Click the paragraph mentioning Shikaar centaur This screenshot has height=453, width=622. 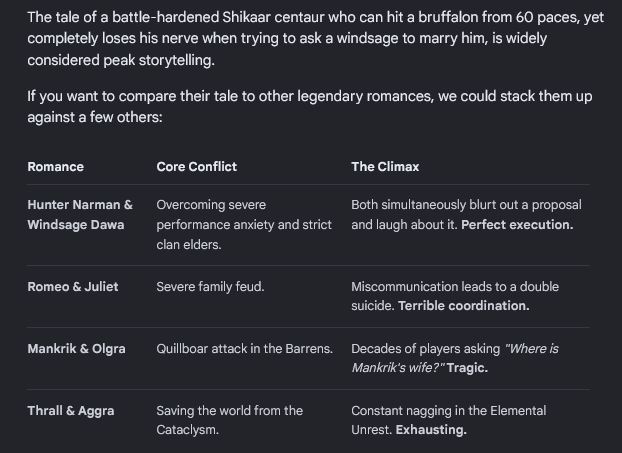[315, 38]
